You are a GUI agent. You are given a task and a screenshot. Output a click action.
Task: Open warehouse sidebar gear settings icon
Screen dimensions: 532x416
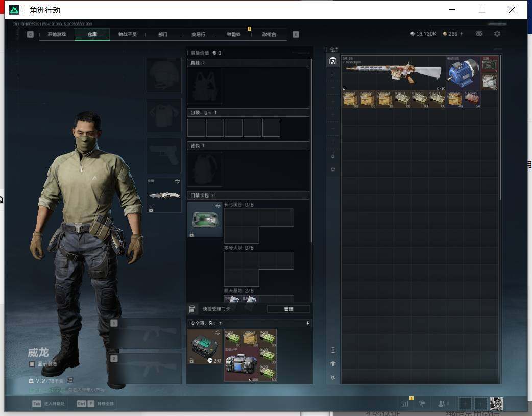pos(333,169)
